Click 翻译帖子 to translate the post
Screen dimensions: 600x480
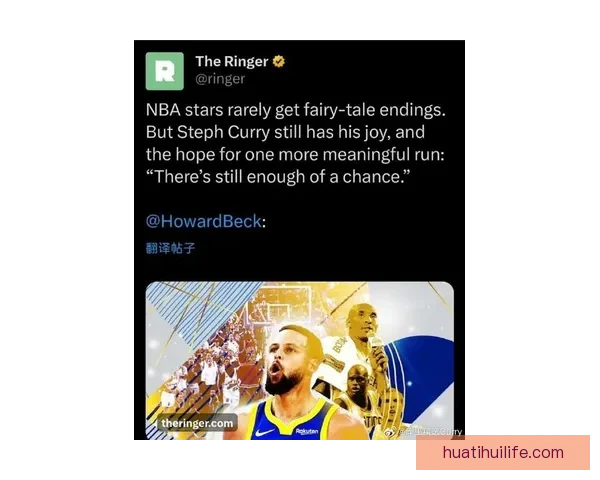[171, 248]
